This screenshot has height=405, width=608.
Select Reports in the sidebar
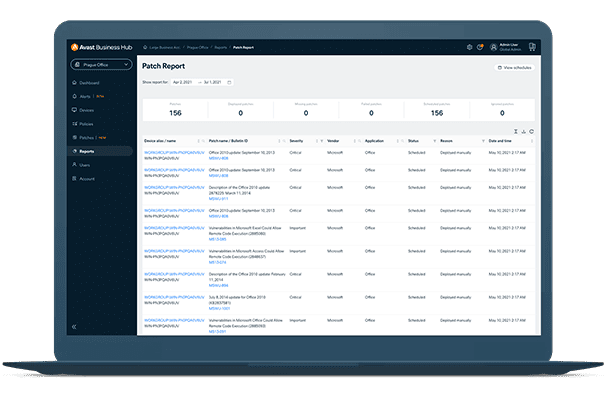(100, 151)
